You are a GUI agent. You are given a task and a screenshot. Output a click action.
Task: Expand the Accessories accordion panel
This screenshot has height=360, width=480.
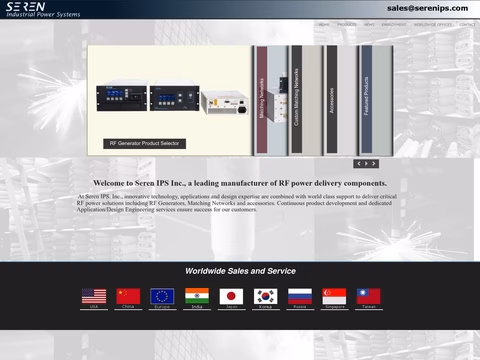332,99
